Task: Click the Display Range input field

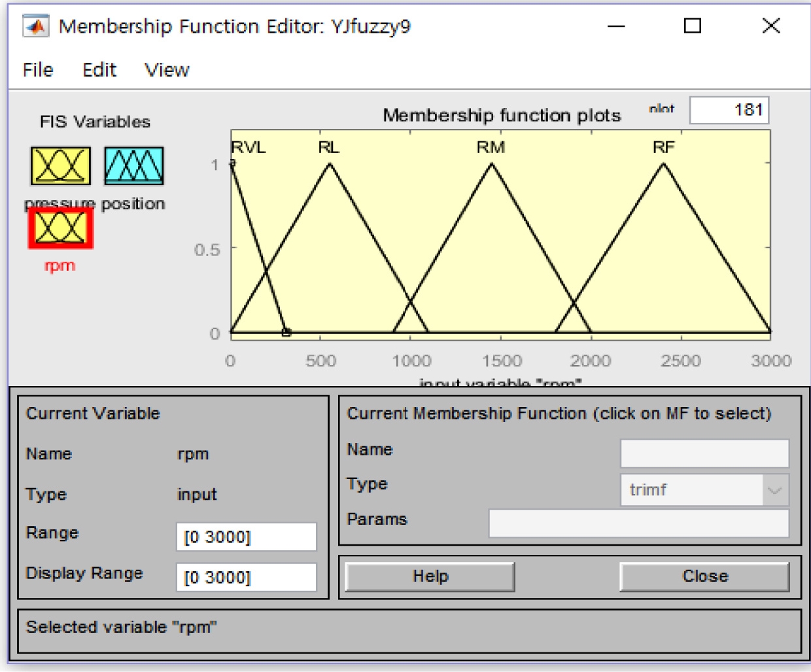Action: pyautogui.click(x=246, y=577)
